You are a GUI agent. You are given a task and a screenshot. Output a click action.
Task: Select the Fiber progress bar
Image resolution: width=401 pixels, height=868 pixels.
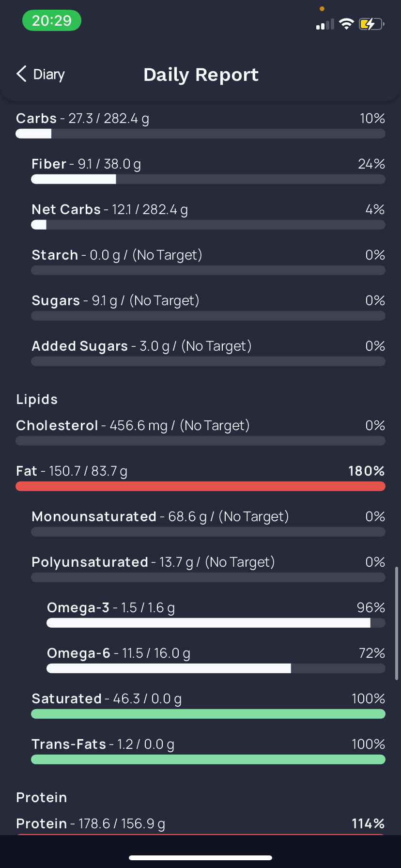click(208, 179)
